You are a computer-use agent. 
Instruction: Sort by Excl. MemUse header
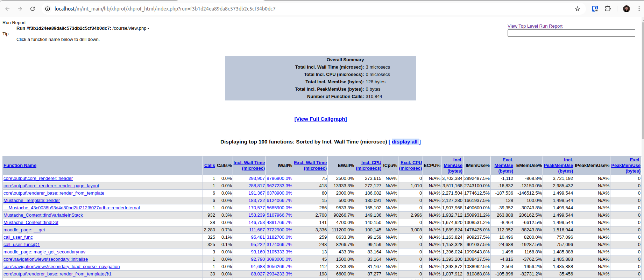point(504,166)
